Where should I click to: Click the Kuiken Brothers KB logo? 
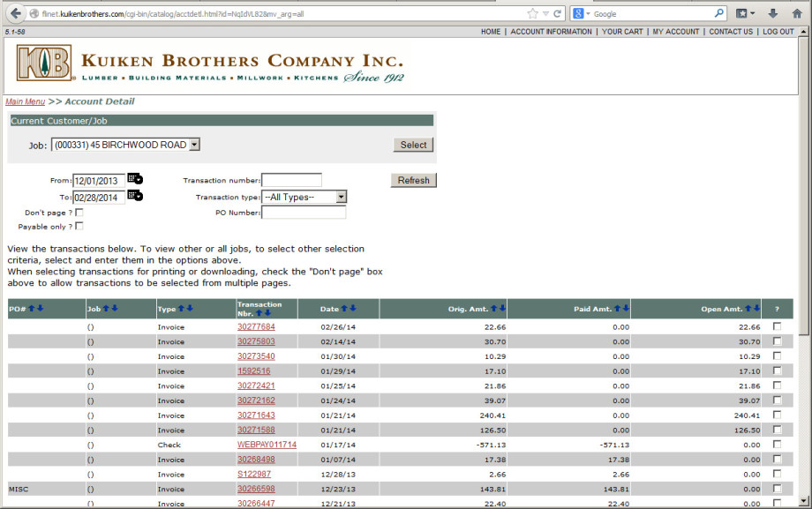point(44,63)
